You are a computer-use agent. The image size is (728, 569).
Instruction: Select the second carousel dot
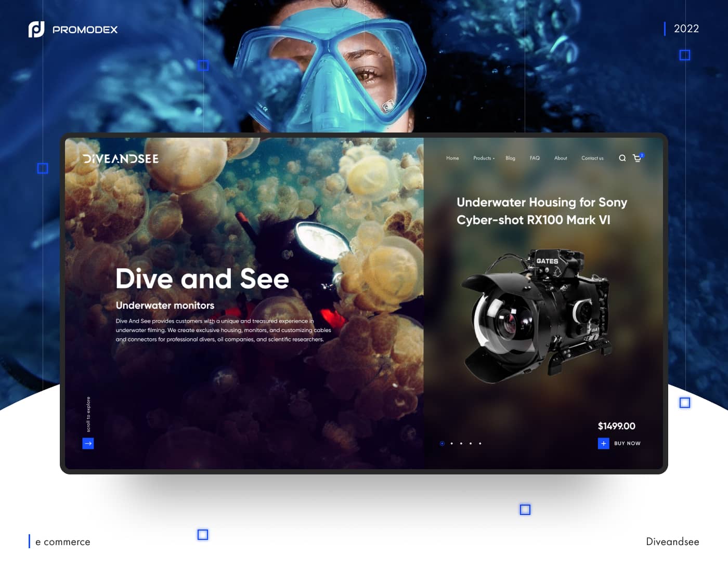(451, 443)
